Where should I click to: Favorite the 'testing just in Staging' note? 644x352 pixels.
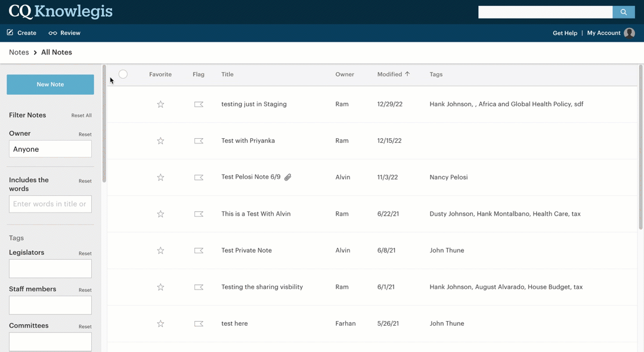[x=160, y=104]
